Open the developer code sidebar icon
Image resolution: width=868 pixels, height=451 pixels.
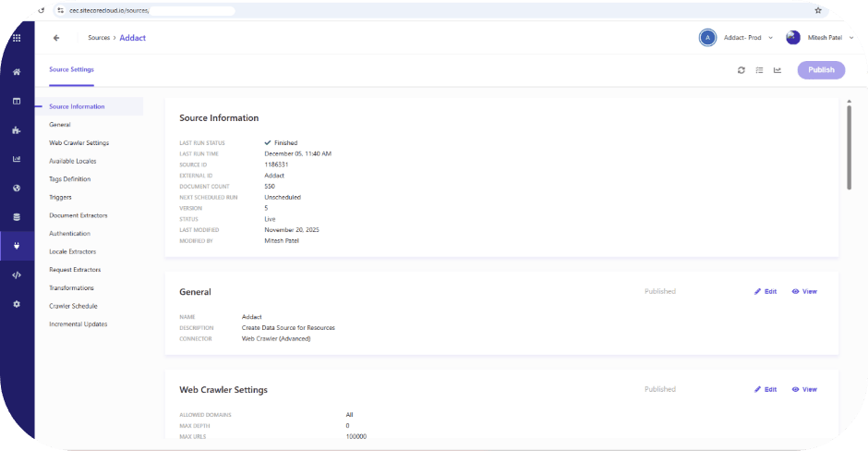(17, 274)
